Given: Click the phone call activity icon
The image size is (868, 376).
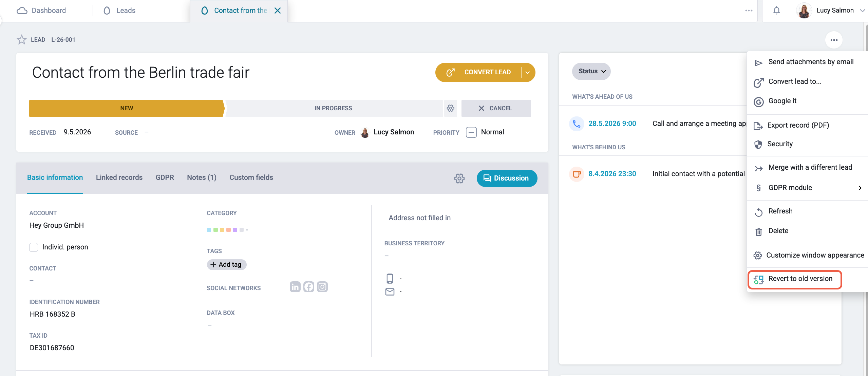Looking at the screenshot, I should coord(576,124).
